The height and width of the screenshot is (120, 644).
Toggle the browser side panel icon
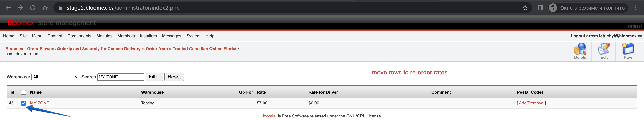[540, 8]
